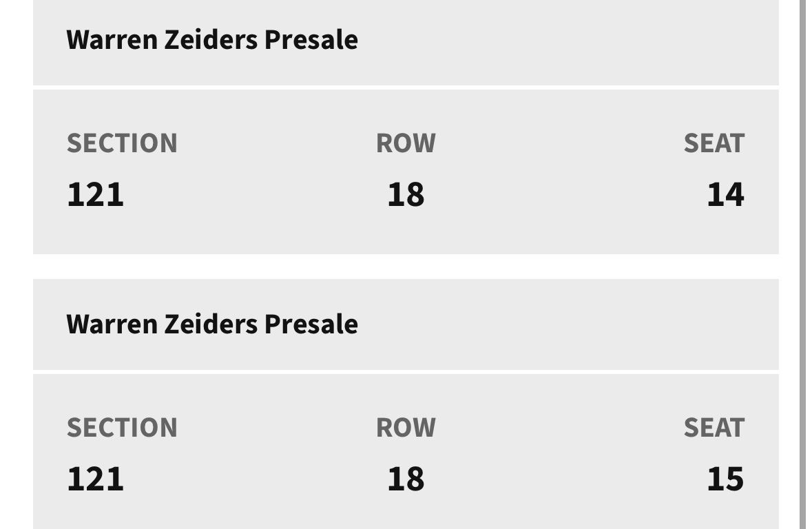812x529 pixels.
Task: Click the SECTION label on seat 14 ticket
Action: (122, 143)
